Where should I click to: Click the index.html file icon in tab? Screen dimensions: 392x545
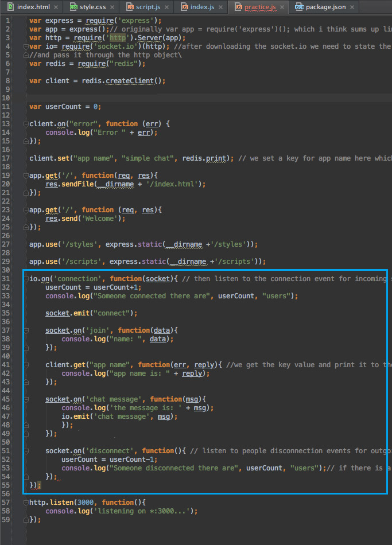11,7
